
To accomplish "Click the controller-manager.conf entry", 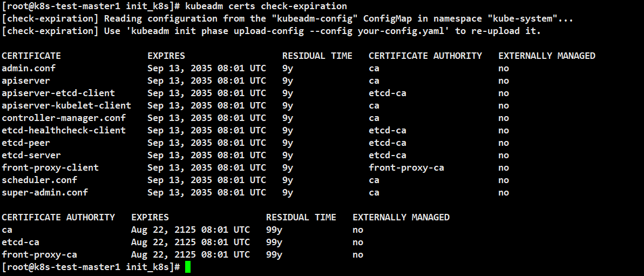I will pos(64,118).
